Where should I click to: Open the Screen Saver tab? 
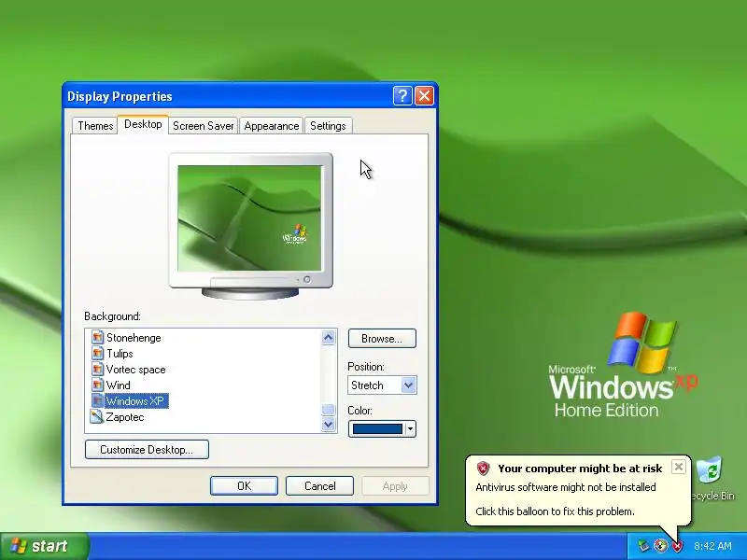204,126
